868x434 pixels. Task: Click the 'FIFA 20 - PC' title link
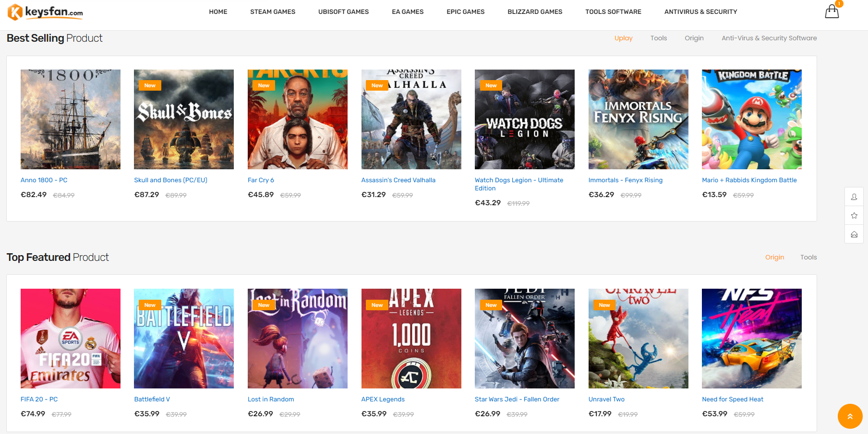[39, 399]
